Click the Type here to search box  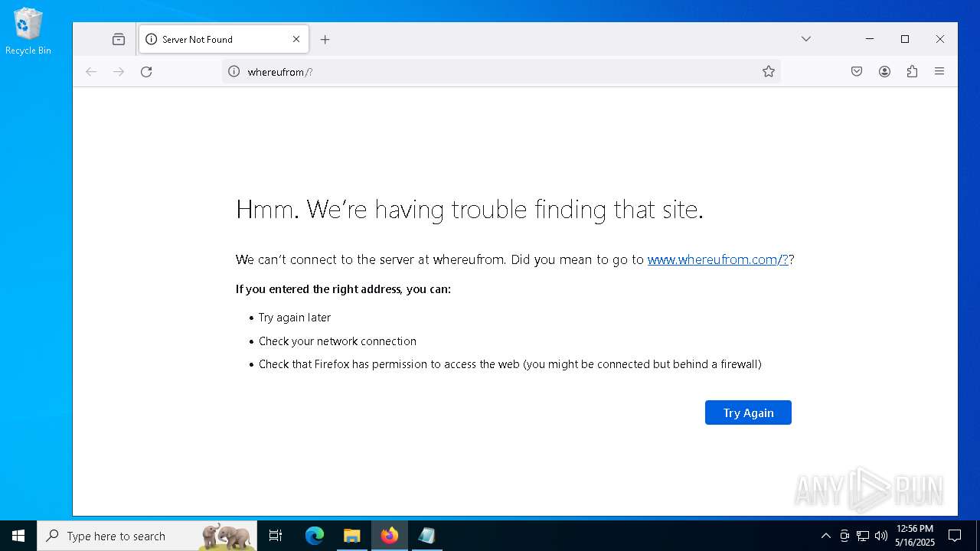147,536
